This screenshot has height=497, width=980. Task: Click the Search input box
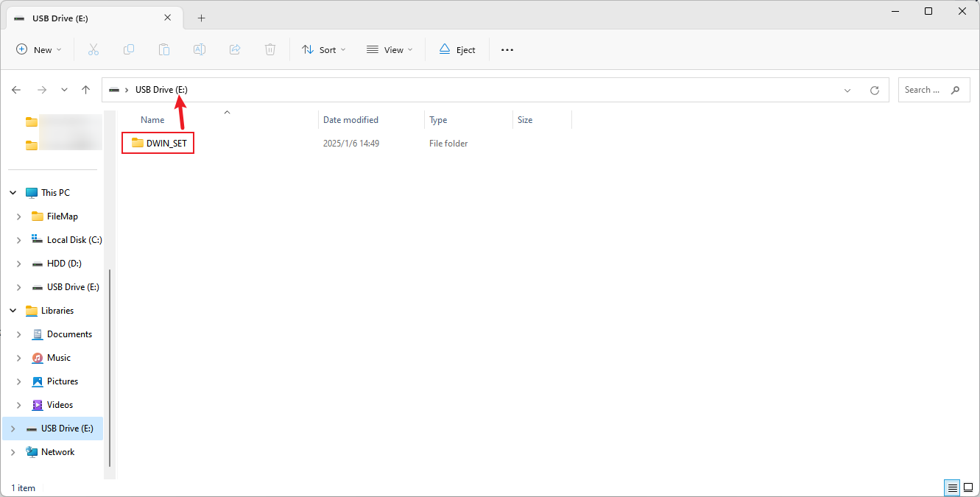point(926,90)
